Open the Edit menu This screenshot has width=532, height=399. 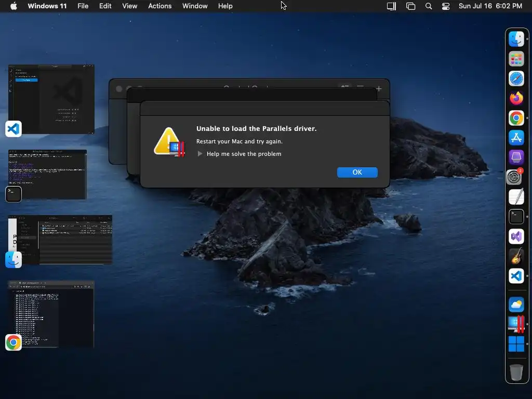click(105, 6)
